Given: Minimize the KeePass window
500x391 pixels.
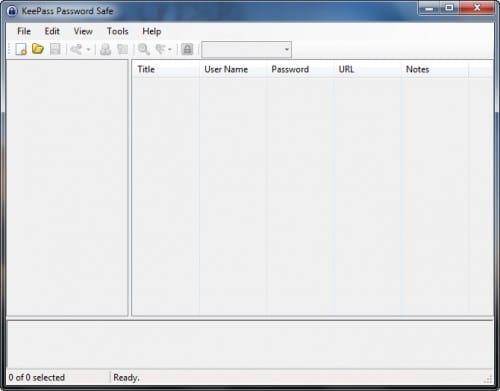Looking at the screenshot, I should pos(429,8).
